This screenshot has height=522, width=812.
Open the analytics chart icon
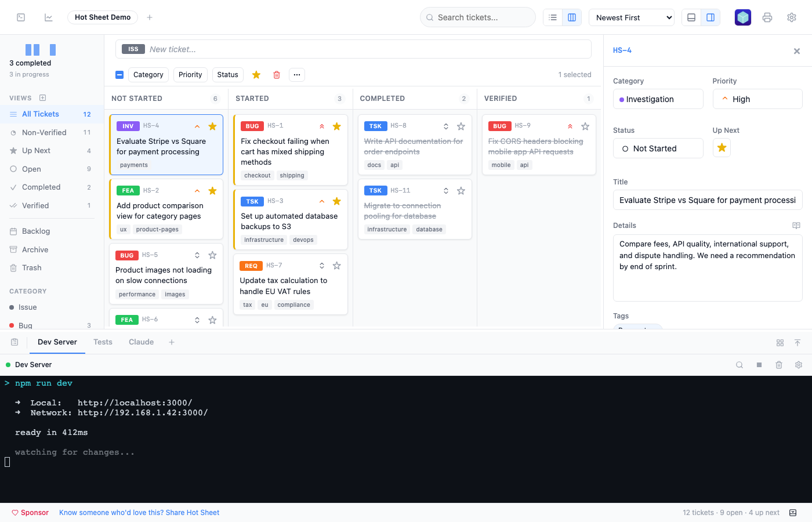(49, 17)
